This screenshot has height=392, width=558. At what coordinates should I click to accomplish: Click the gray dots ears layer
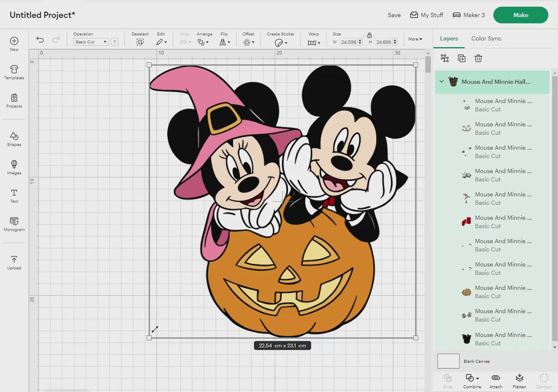(x=492, y=315)
